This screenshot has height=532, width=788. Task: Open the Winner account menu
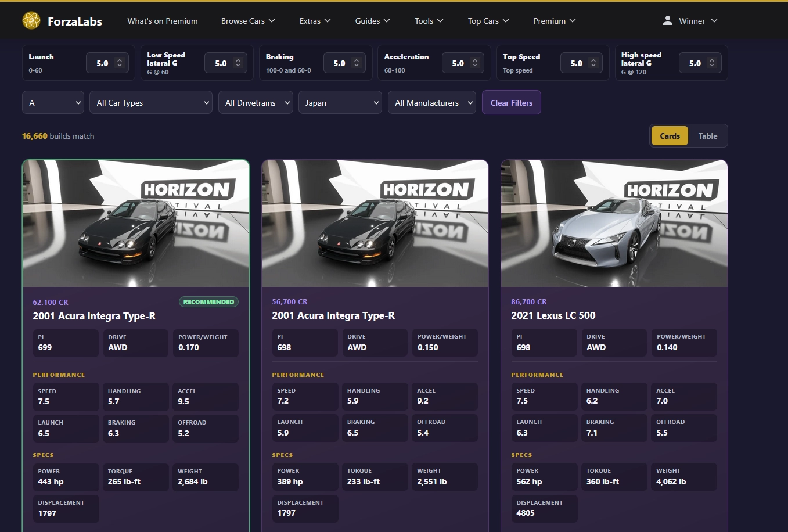coord(690,21)
